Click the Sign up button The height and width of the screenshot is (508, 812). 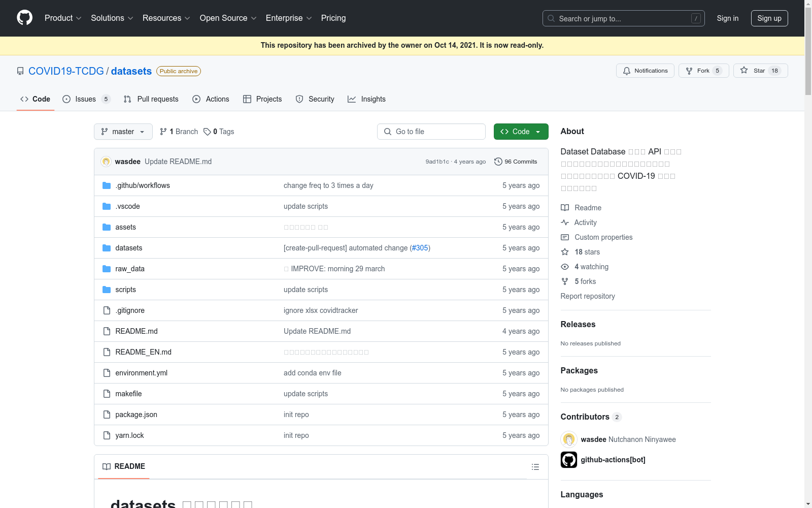(769, 18)
